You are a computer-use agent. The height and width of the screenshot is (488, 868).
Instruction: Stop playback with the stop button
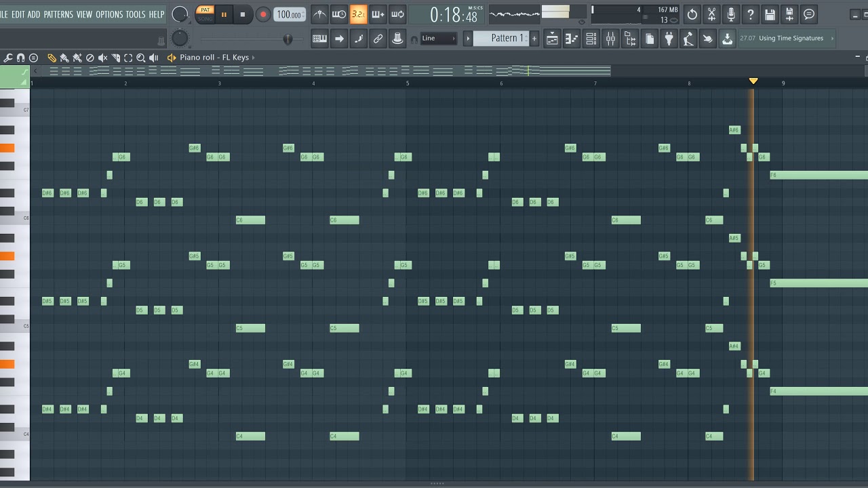pyautogui.click(x=243, y=14)
